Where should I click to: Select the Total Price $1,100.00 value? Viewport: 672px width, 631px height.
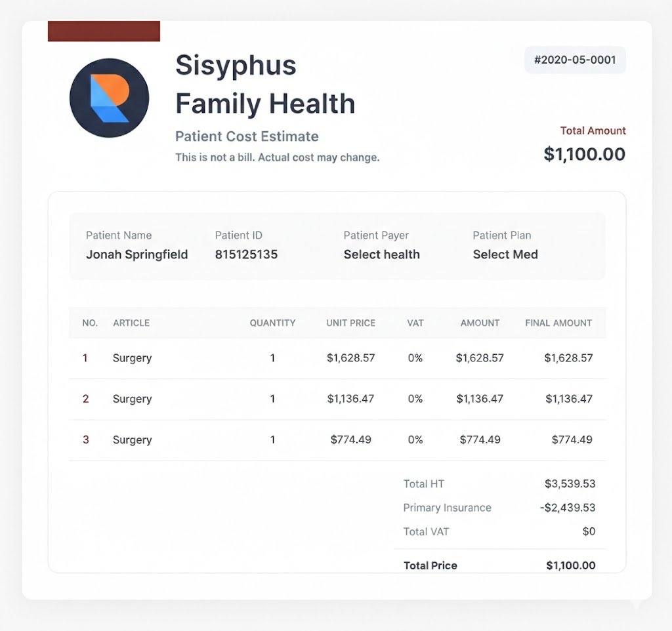570,565
